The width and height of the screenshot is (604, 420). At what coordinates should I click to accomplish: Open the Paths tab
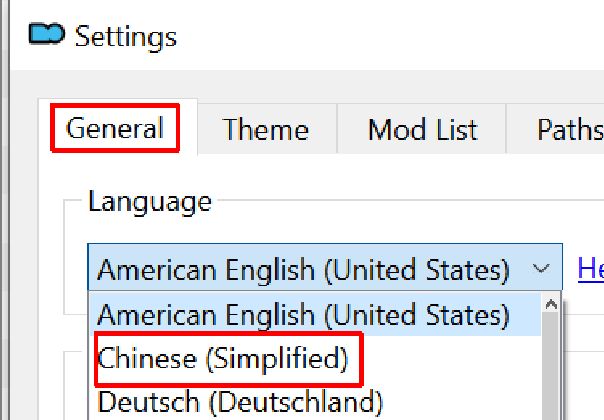569,129
